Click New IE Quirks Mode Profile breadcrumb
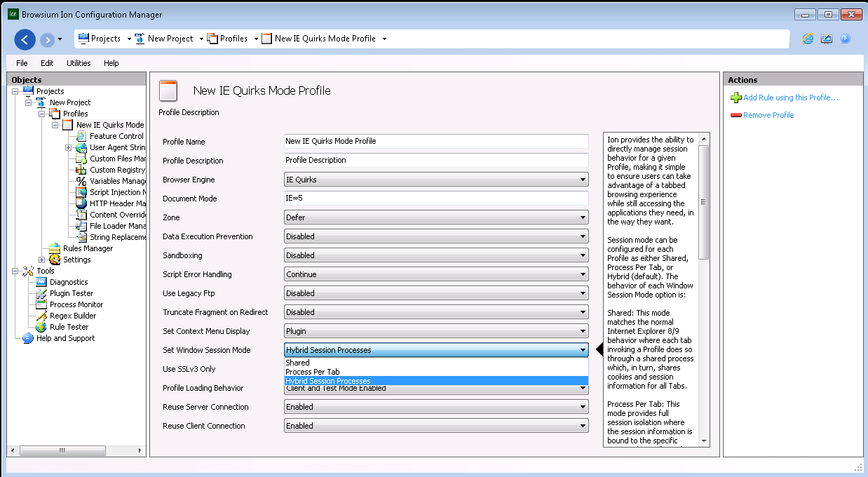This screenshot has height=477, width=868. (x=325, y=39)
